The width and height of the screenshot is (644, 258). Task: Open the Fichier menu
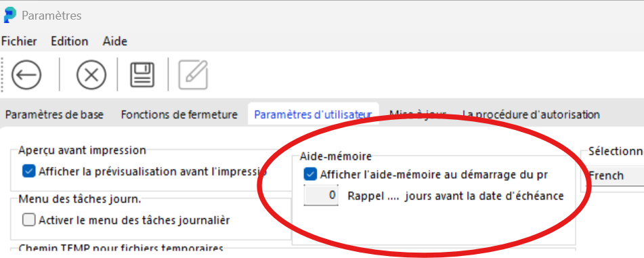click(19, 41)
